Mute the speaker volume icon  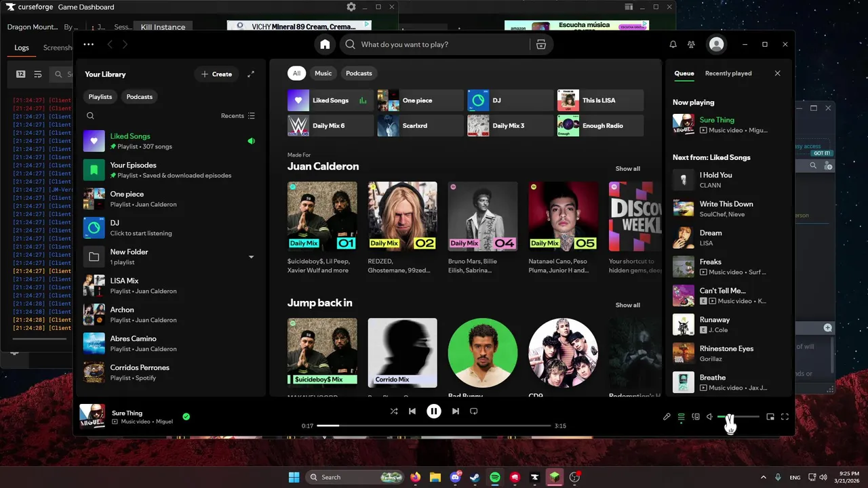click(709, 417)
